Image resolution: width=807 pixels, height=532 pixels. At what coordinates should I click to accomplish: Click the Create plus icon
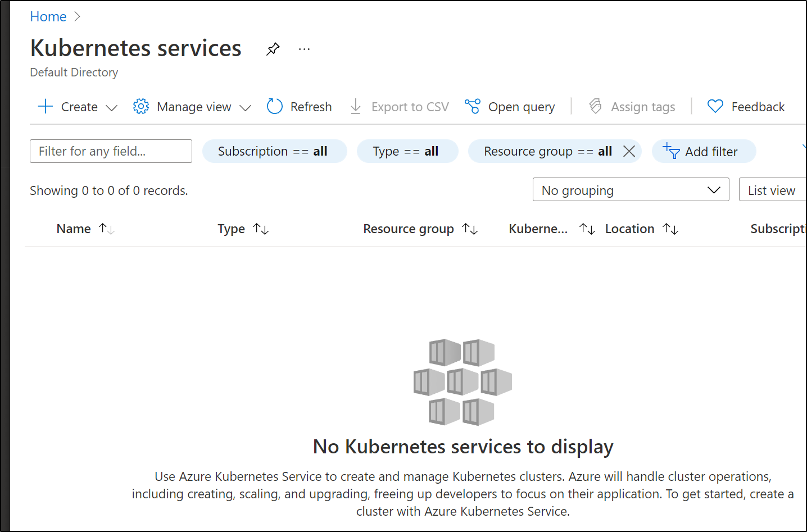click(x=46, y=106)
